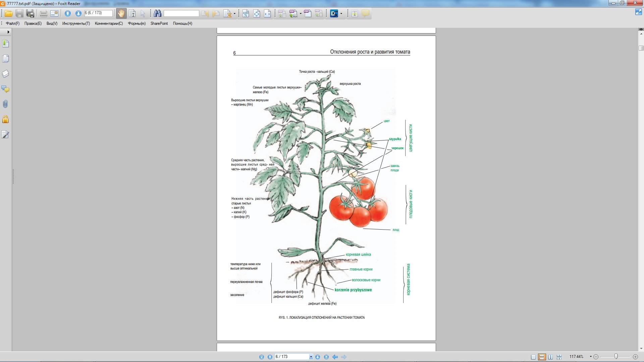Open page number dropdown in status bar
The width and height of the screenshot is (644, 362).
(x=311, y=357)
